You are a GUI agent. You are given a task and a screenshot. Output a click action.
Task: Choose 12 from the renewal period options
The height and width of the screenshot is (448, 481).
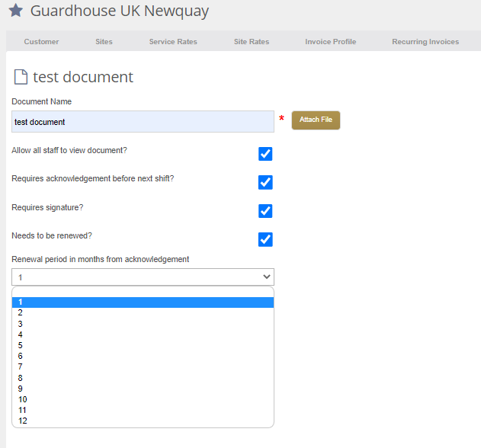143,421
